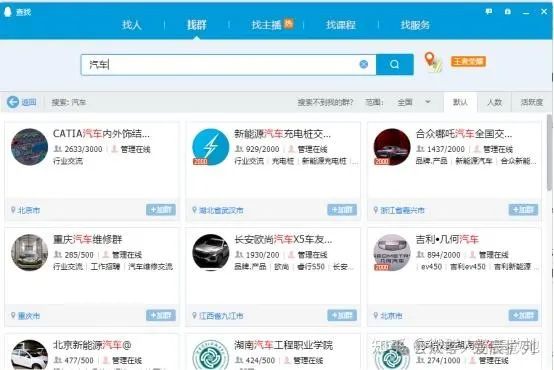Click the 充电桩 tag on charging group
Viewport: 554px width, 370px height.
[283, 161]
